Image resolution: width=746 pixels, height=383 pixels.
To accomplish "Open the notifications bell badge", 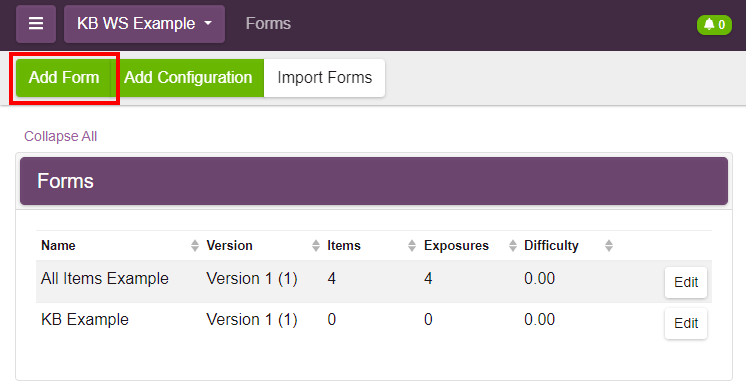I will point(714,24).
